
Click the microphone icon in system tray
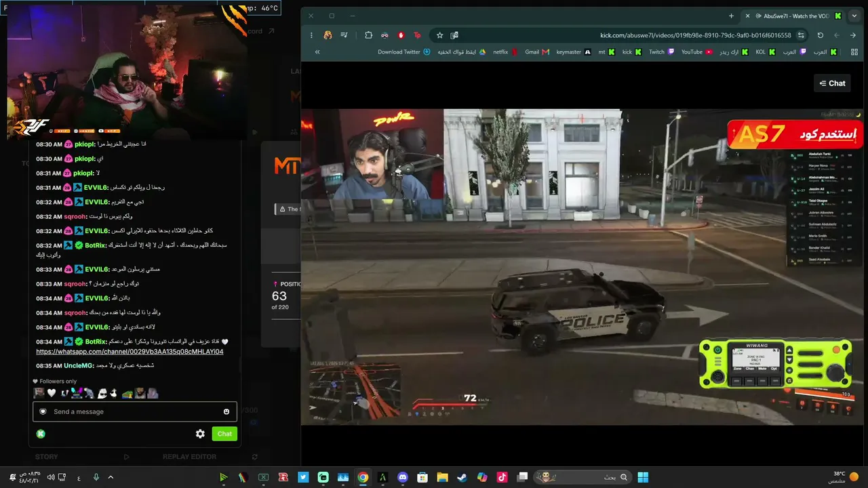[x=96, y=477]
